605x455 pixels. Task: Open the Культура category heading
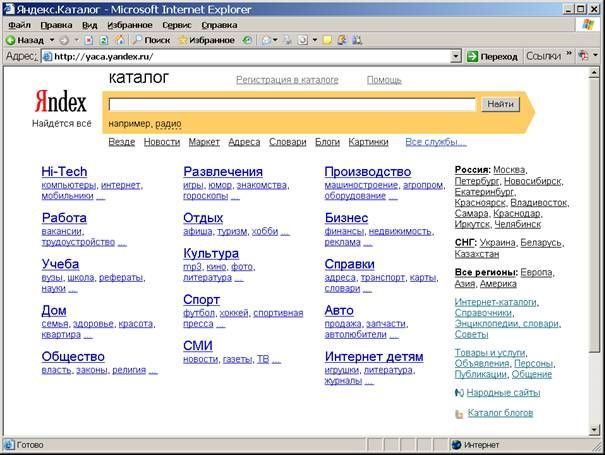click(x=211, y=253)
